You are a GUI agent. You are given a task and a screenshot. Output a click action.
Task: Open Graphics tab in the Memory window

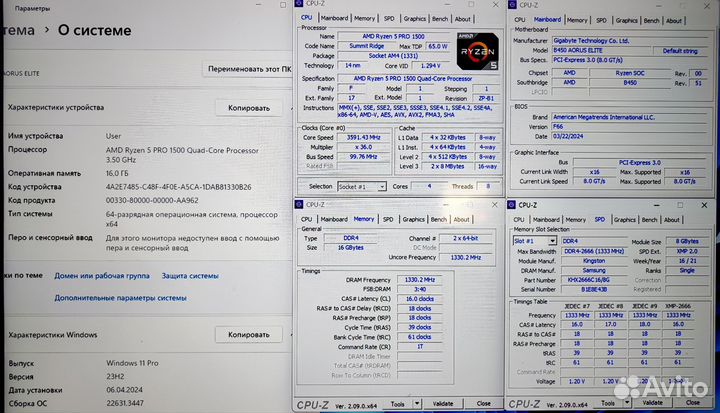[x=414, y=219]
